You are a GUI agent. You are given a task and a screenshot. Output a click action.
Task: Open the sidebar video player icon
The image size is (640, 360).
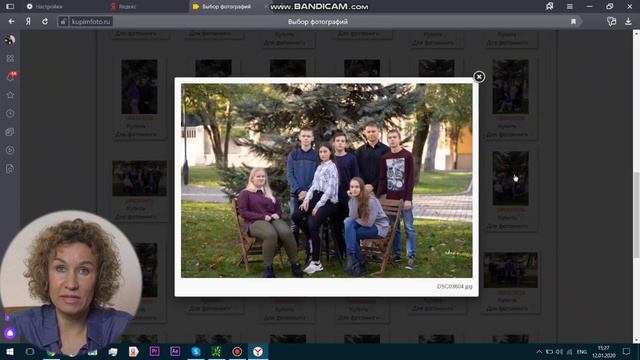10,150
